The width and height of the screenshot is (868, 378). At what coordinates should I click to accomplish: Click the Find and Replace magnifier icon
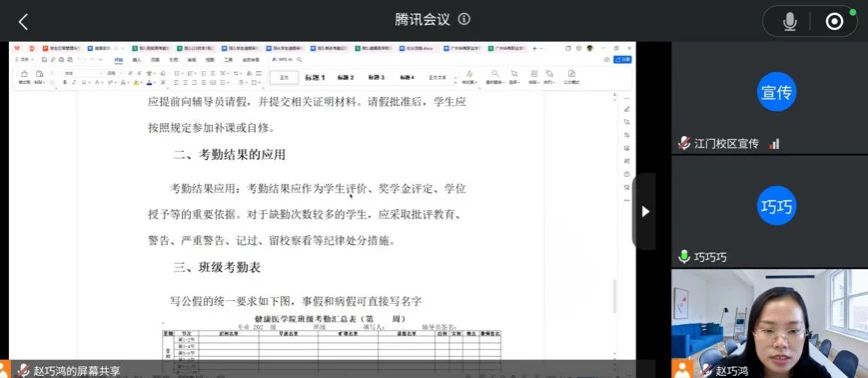[495, 74]
